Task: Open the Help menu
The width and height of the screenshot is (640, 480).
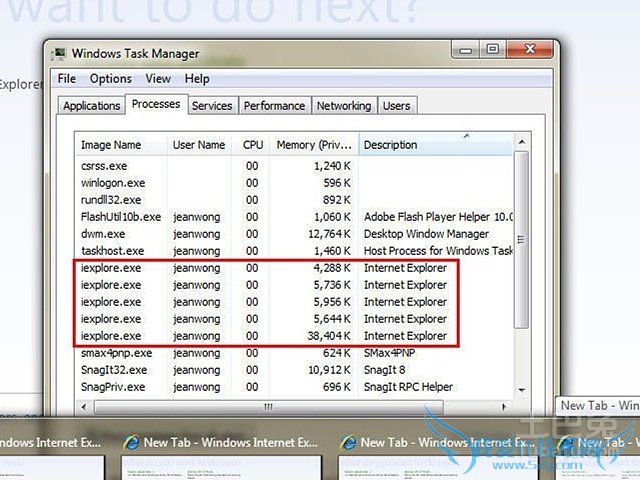Action: (x=197, y=78)
